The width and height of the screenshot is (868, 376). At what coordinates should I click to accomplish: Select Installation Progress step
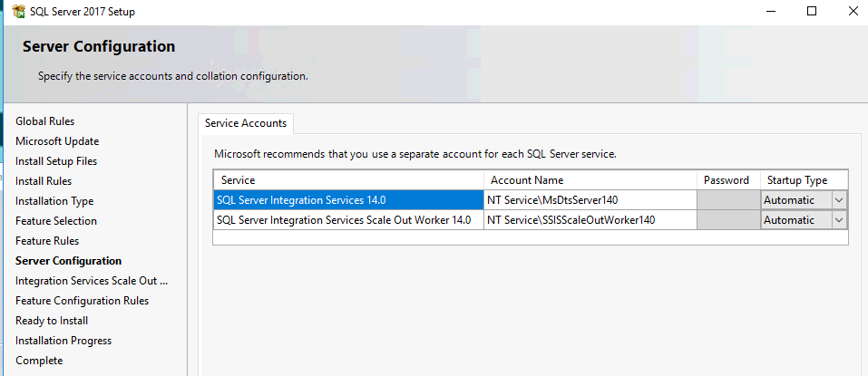tap(63, 340)
